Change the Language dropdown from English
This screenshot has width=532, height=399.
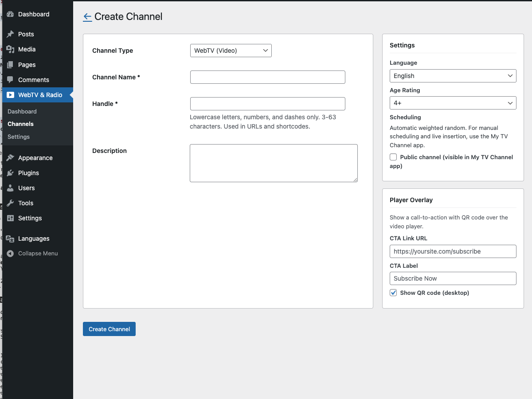tap(453, 75)
